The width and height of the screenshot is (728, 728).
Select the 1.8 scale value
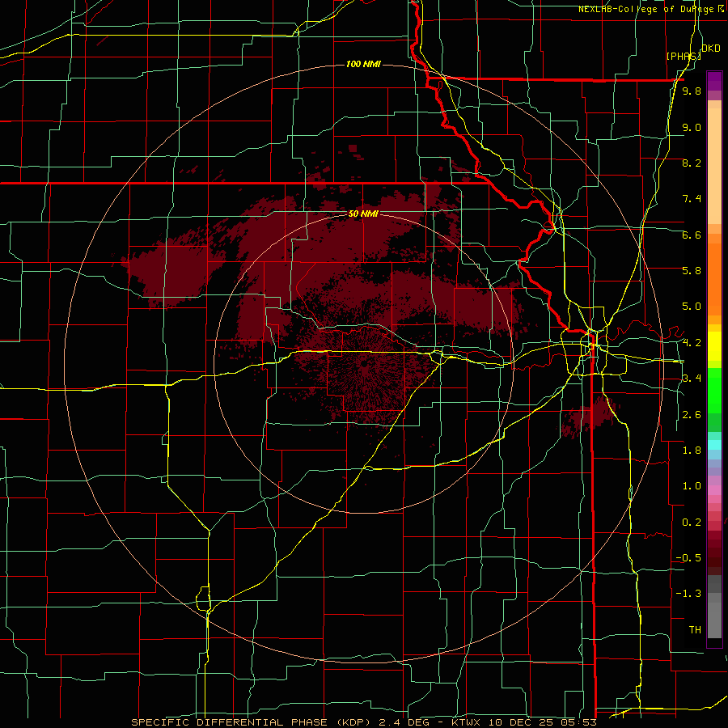(x=692, y=451)
